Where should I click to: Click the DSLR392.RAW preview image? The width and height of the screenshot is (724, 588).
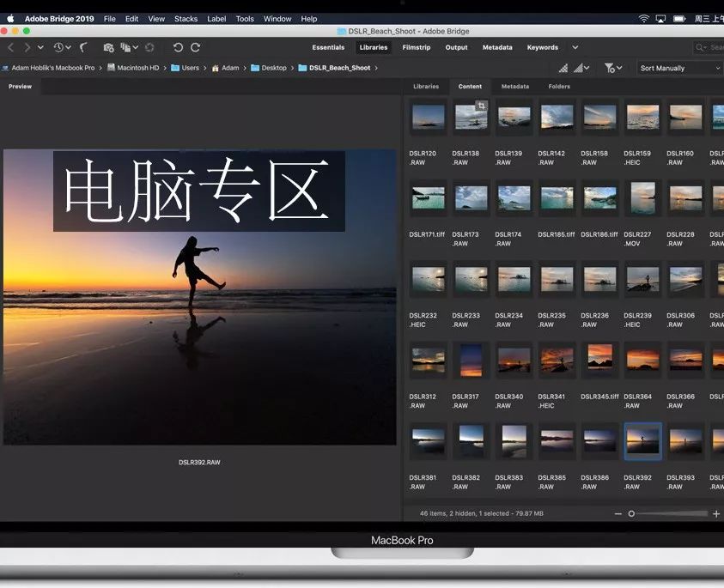coord(200,297)
